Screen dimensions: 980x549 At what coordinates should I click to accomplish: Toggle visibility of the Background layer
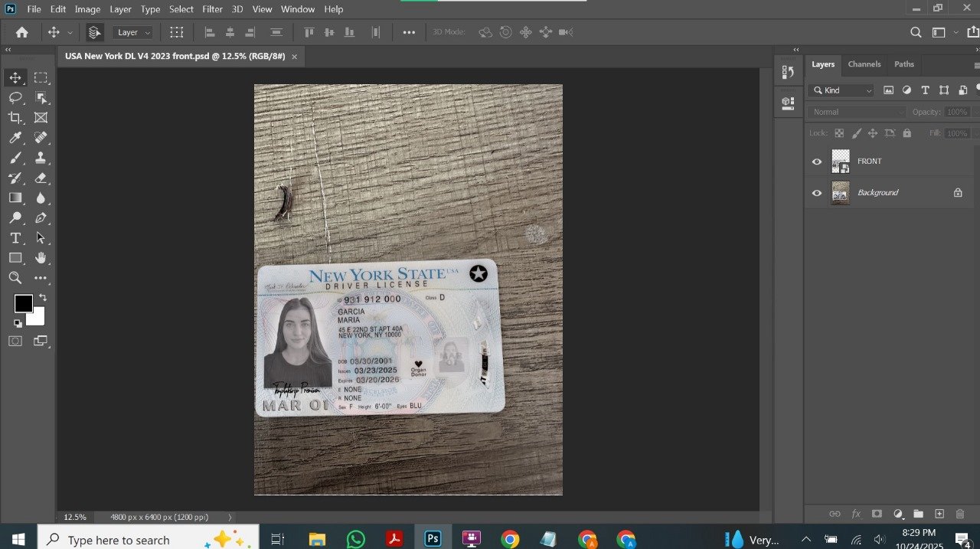(x=816, y=193)
